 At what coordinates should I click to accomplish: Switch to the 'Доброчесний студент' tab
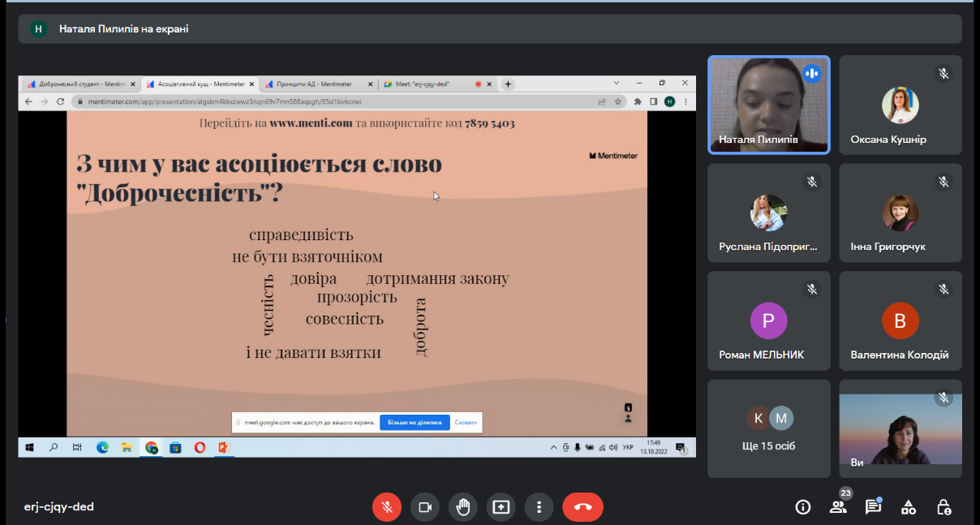[77, 84]
